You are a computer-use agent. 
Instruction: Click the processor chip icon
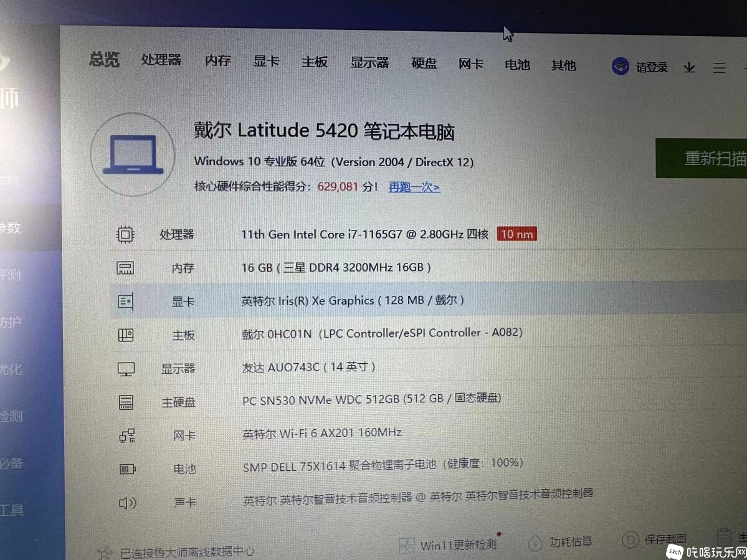(125, 234)
